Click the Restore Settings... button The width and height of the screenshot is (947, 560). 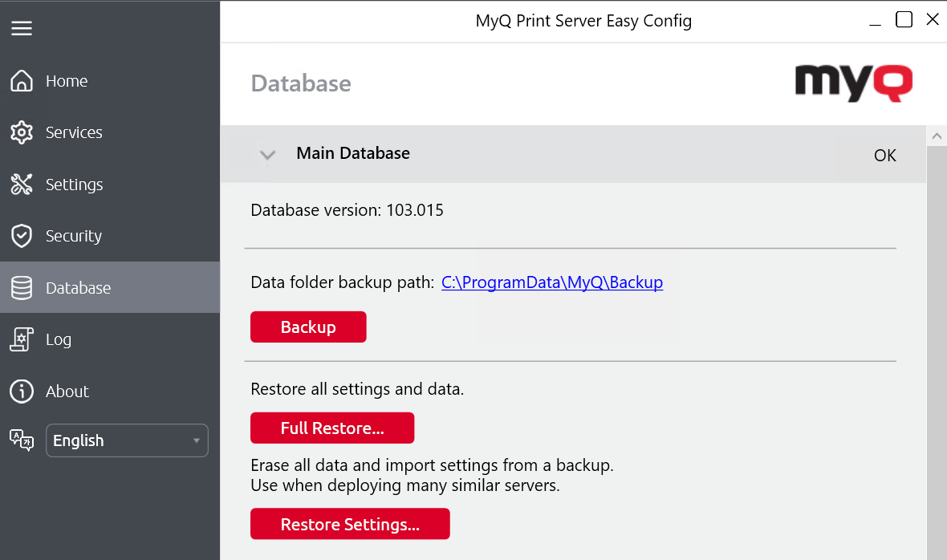tap(350, 524)
